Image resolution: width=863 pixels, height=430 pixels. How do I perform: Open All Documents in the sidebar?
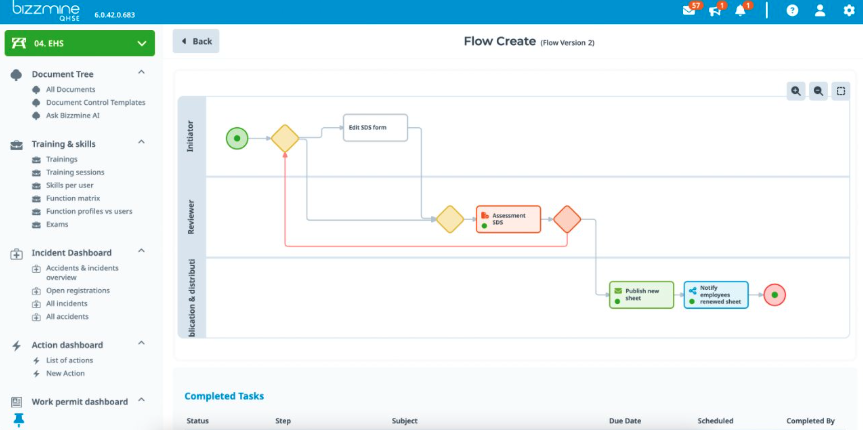70,89
